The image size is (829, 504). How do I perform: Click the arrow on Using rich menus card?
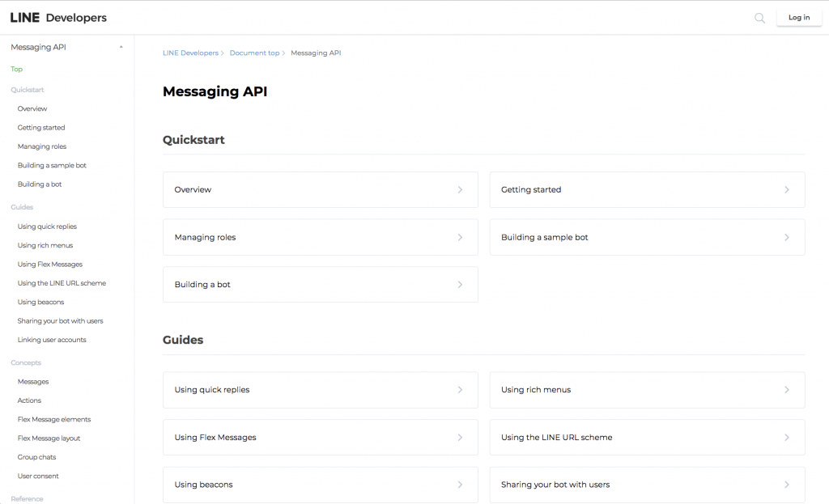(786, 390)
